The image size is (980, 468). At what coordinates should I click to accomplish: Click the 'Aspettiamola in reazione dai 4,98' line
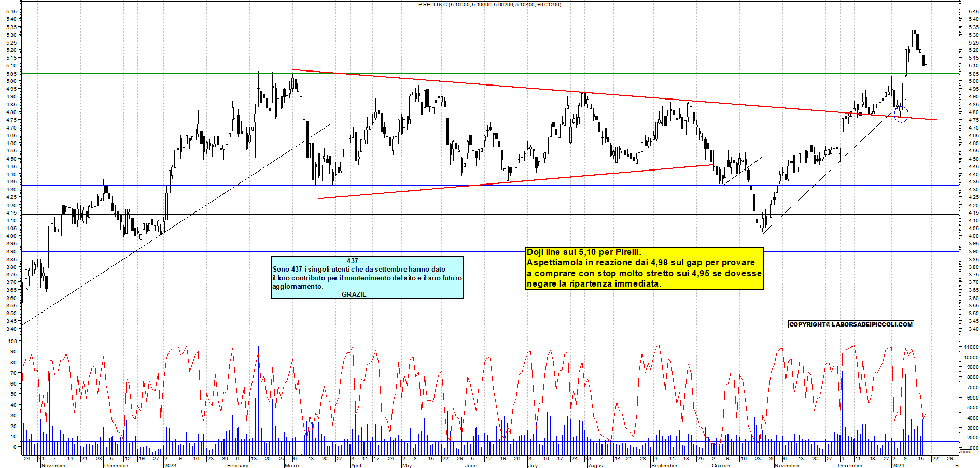(x=640, y=263)
